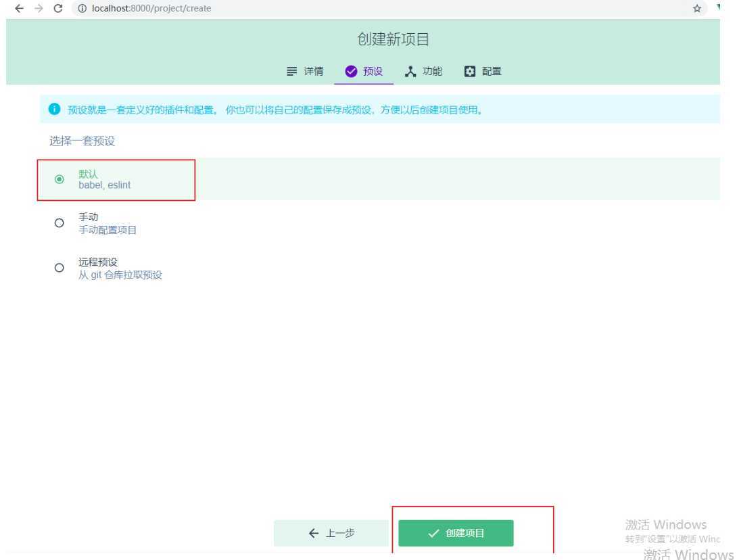Switch to the 功能 tab
The image size is (739, 560).
(x=423, y=71)
